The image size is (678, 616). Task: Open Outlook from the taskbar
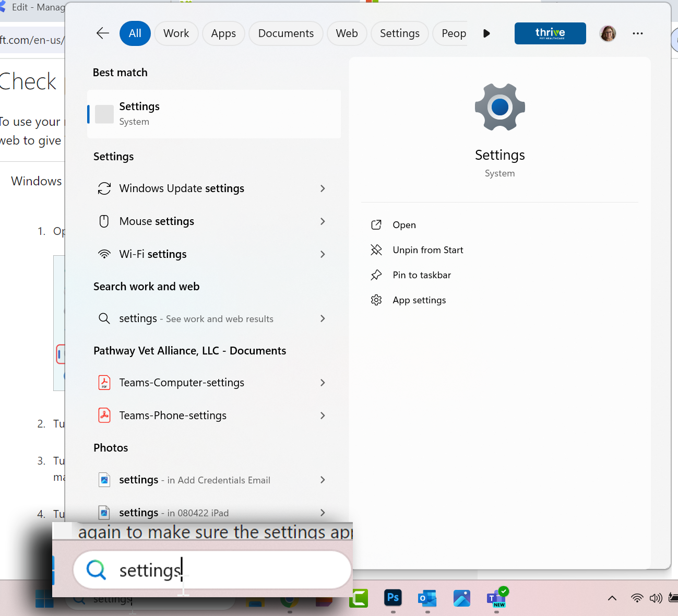pos(427,598)
